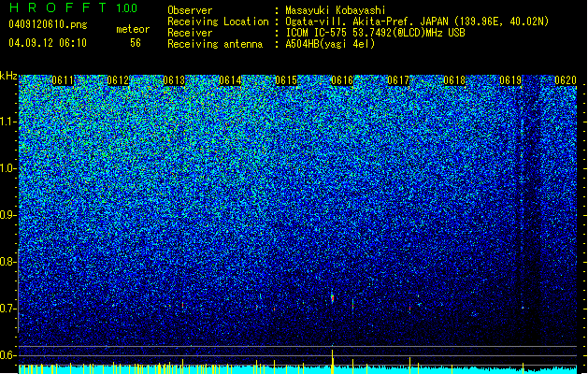This screenshot has height=374, width=588.
Task: Click the tallest yellow spike in bottom bar
Action: [332, 362]
